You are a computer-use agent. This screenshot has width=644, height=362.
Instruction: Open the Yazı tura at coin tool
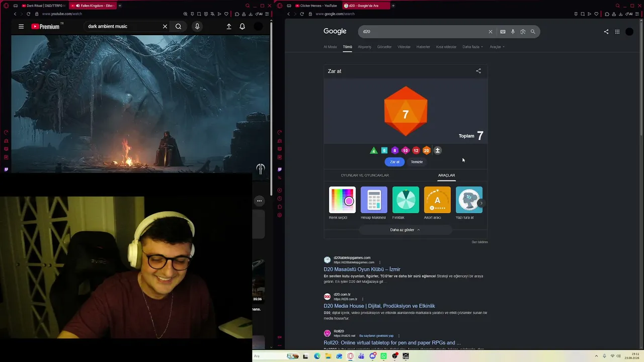pyautogui.click(x=469, y=203)
